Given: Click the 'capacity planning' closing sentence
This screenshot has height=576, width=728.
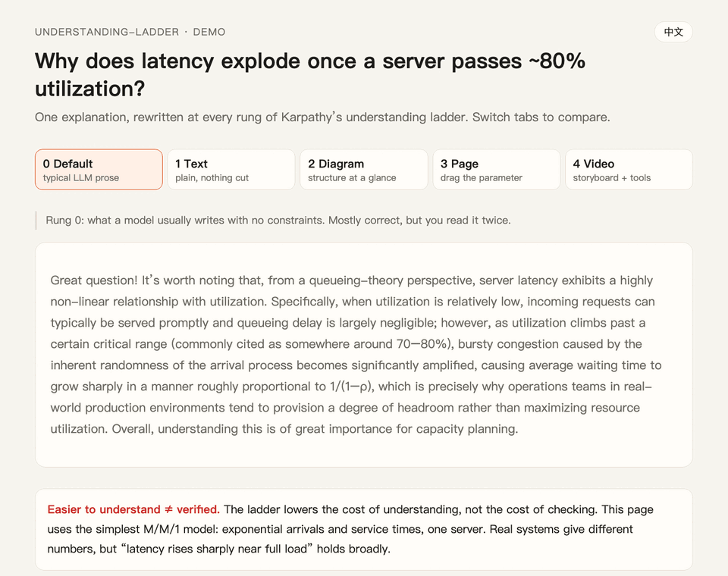Looking at the screenshot, I should (315, 429).
